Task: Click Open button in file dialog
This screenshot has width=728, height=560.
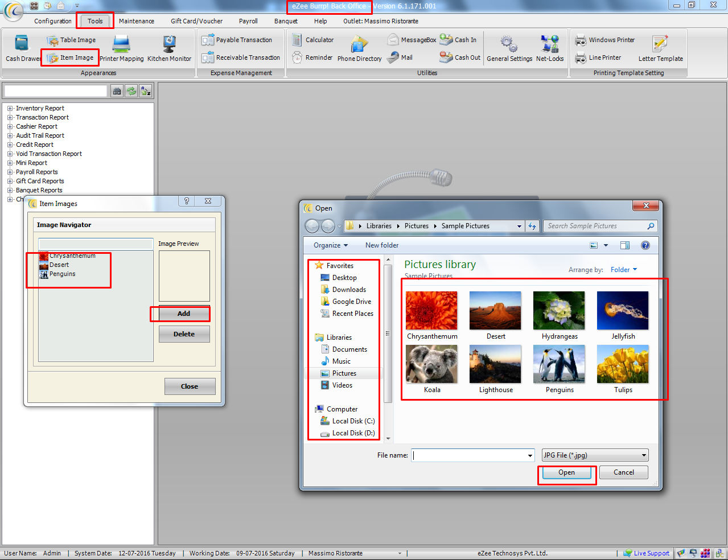Action: pos(566,472)
